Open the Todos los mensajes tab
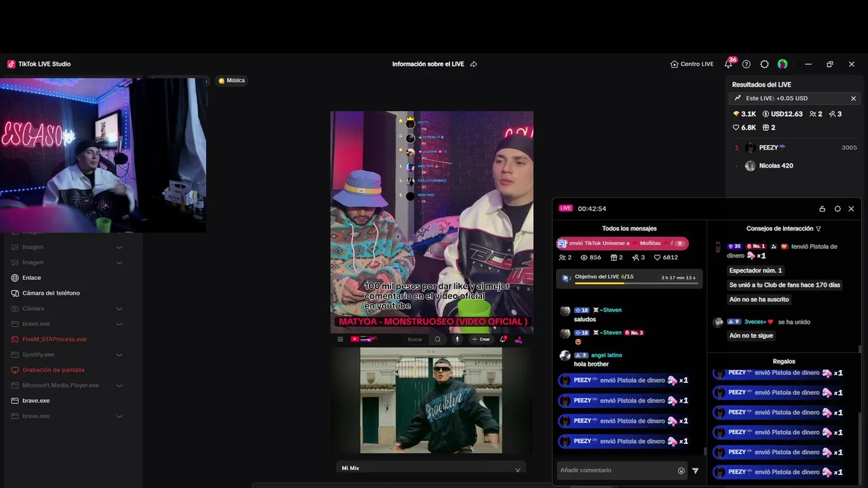Viewport: 868px width, 488px height. [629, 228]
